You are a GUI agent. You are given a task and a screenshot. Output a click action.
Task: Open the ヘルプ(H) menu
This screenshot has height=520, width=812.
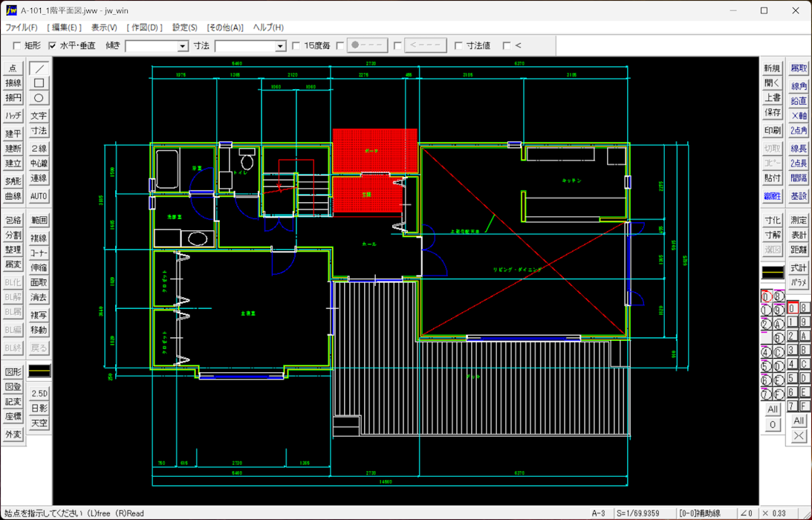268,27
